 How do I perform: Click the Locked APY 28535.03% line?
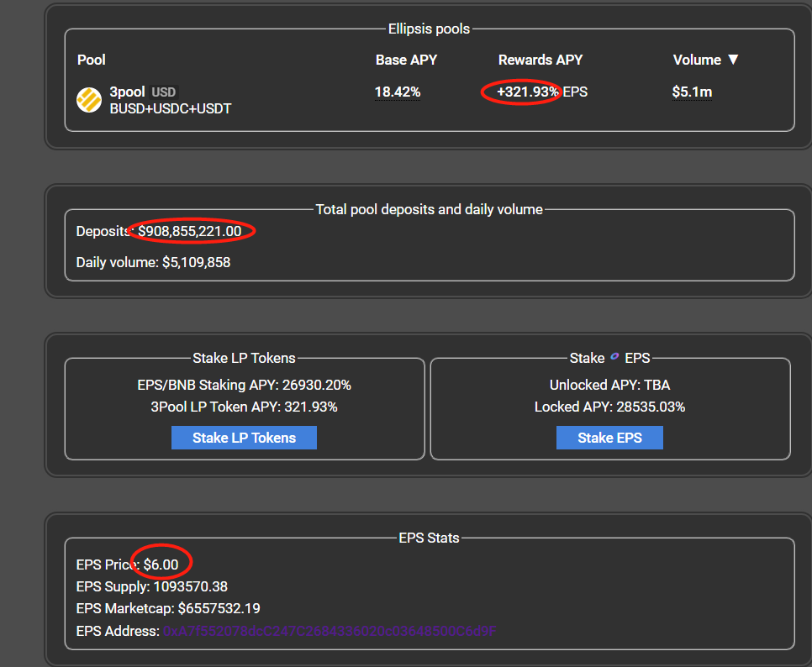pyautogui.click(x=609, y=407)
